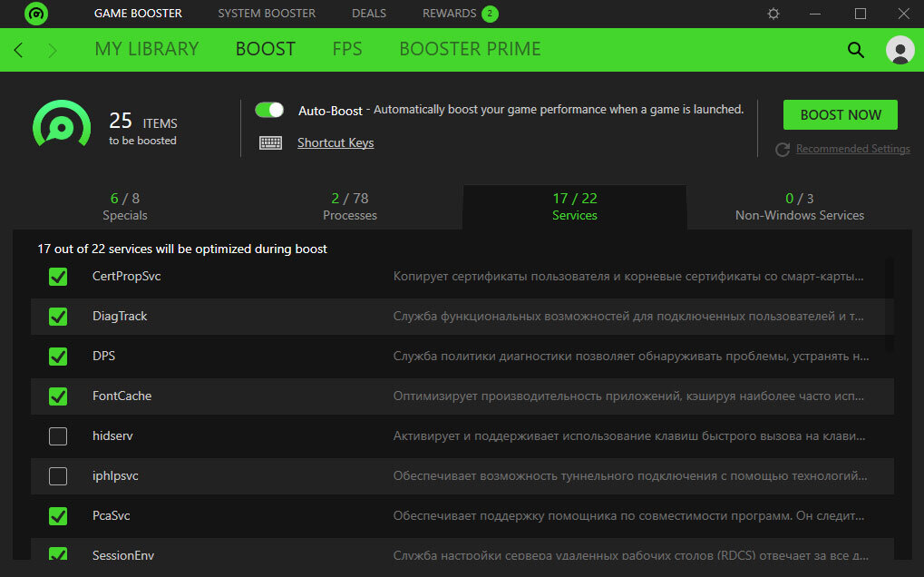This screenshot has width=924, height=577.
Task: Select the Services 17/22 tab
Action: coord(575,206)
